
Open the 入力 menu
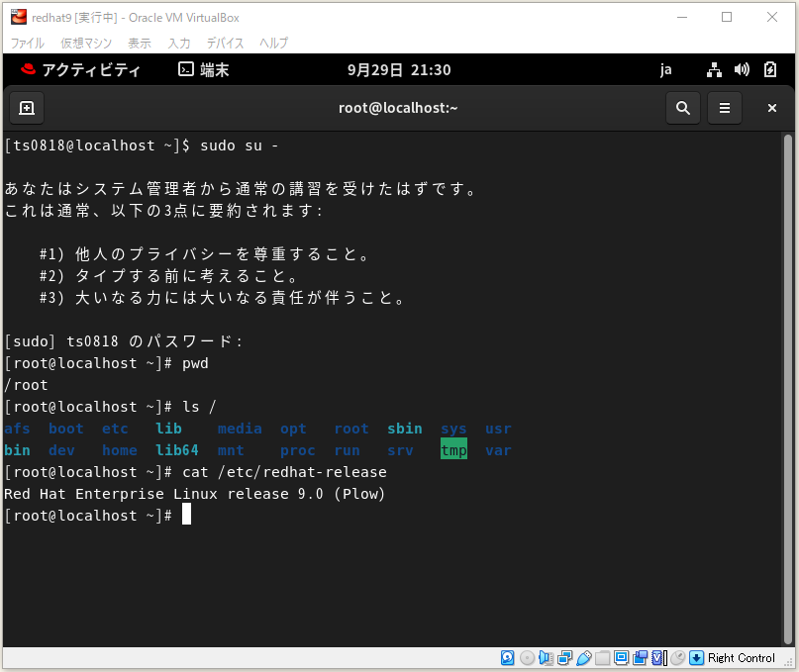pos(179,43)
